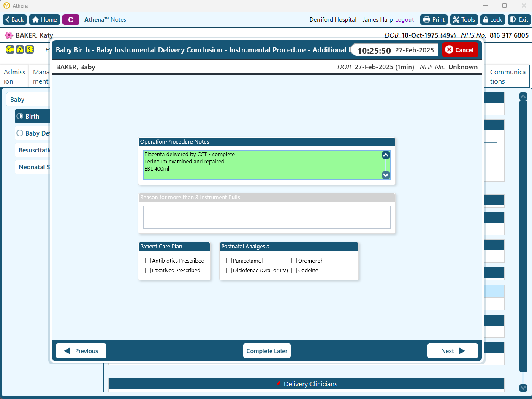Click patient name BAKER, Katy

[34, 35]
